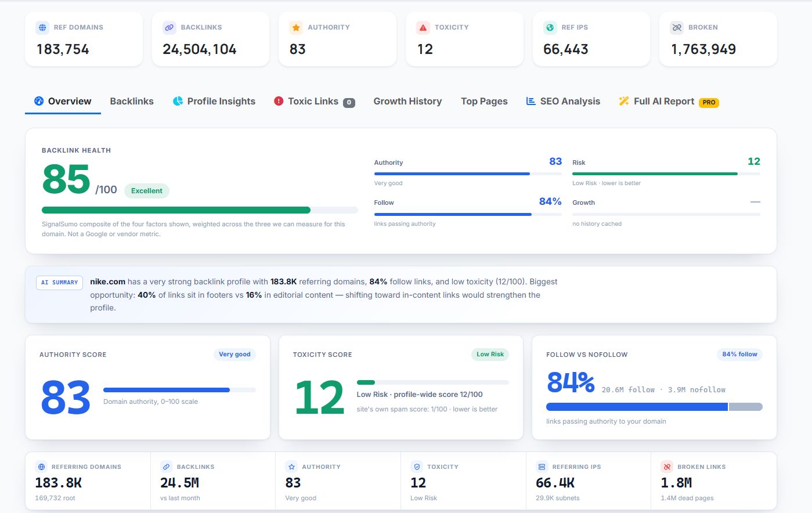Click the star icon next to bottom Authority
Image resolution: width=812 pixels, height=513 pixels.
[291, 467]
